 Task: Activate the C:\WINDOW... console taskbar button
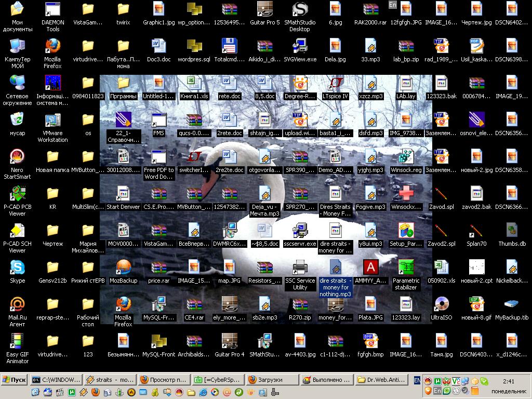tap(56, 380)
